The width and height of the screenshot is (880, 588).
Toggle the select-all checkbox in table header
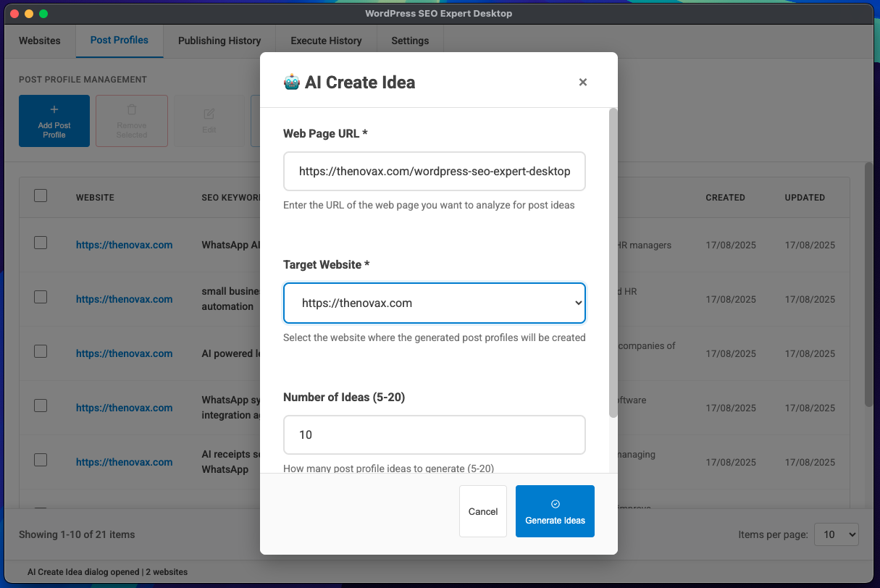click(41, 196)
